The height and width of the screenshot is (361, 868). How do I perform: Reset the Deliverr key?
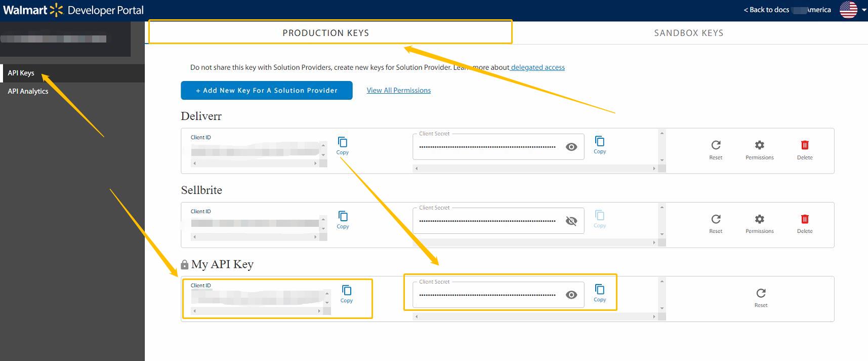pyautogui.click(x=716, y=150)
